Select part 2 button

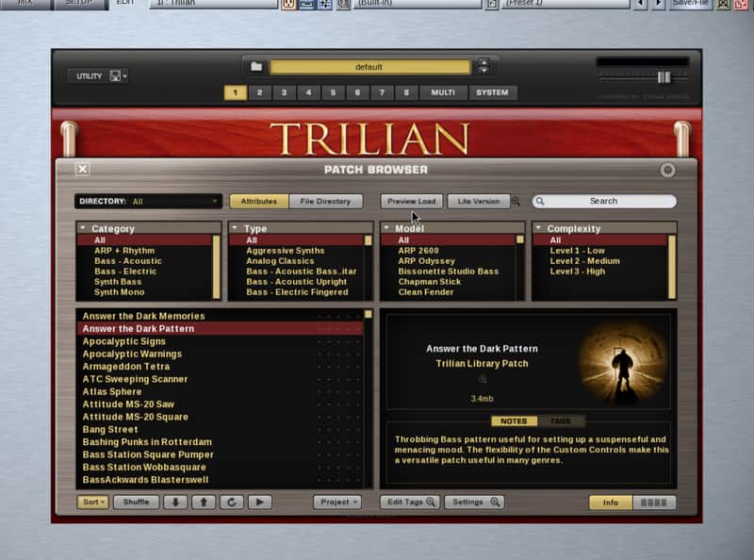point(260,92)
